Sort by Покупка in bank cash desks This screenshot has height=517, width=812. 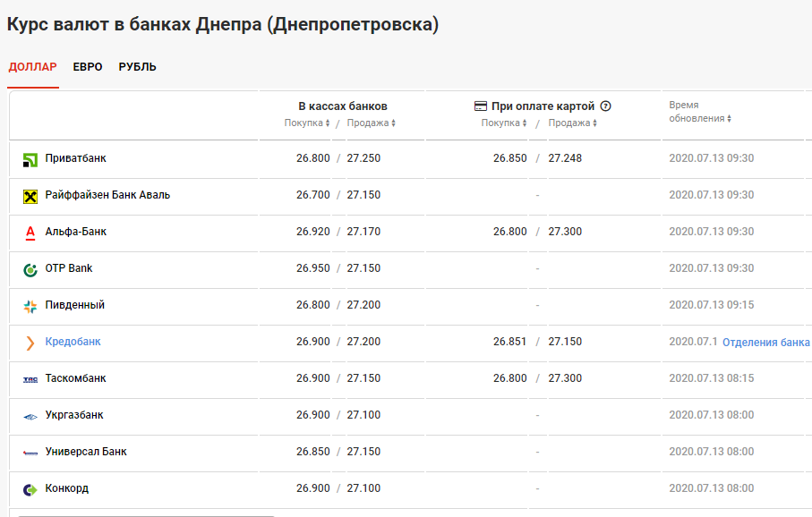tap(306, 123)
